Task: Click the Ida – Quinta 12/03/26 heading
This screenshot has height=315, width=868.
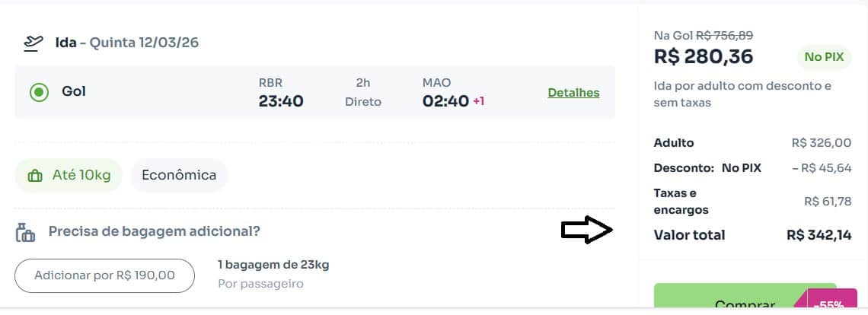Action: click(x=126, y=43)
